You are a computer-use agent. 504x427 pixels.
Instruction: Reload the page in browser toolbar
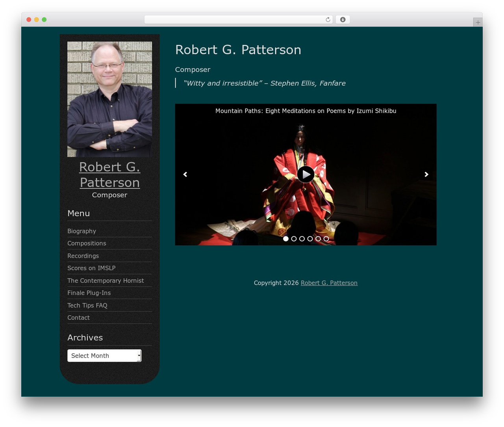[x=328, y=20]
